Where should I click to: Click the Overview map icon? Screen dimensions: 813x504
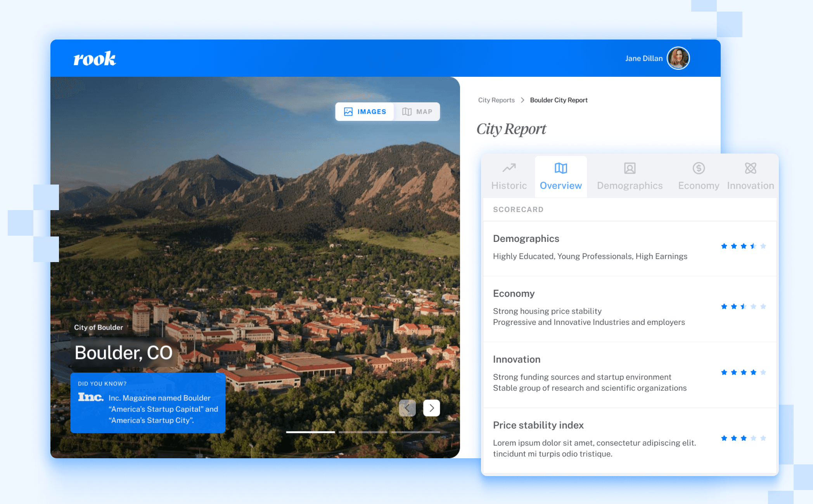[560, 168]
